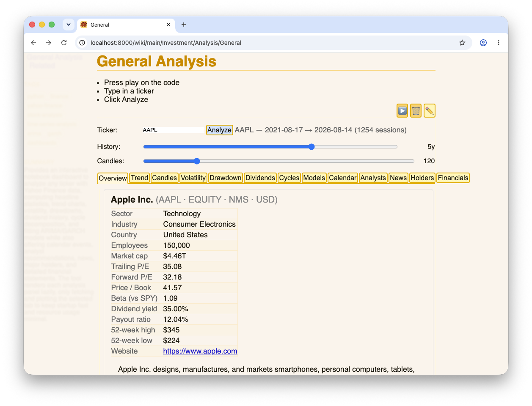The image size is (532, 406).
Task: Click the Consumer Electronics industry cell
Action: tap(199, 224)
